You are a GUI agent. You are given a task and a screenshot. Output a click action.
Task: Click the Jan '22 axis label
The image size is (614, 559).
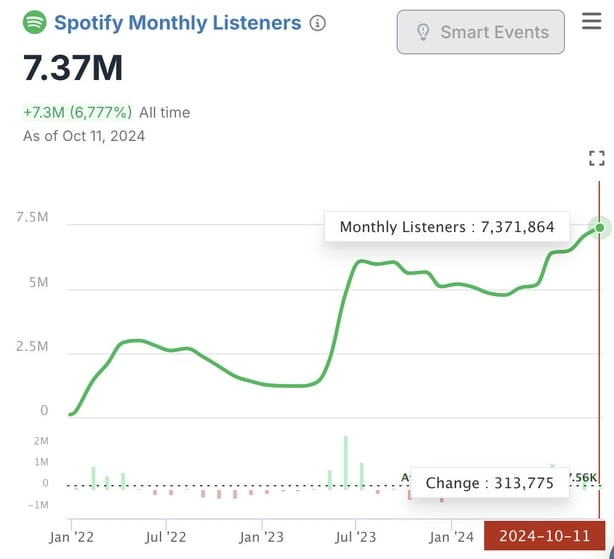click(71, 537)
